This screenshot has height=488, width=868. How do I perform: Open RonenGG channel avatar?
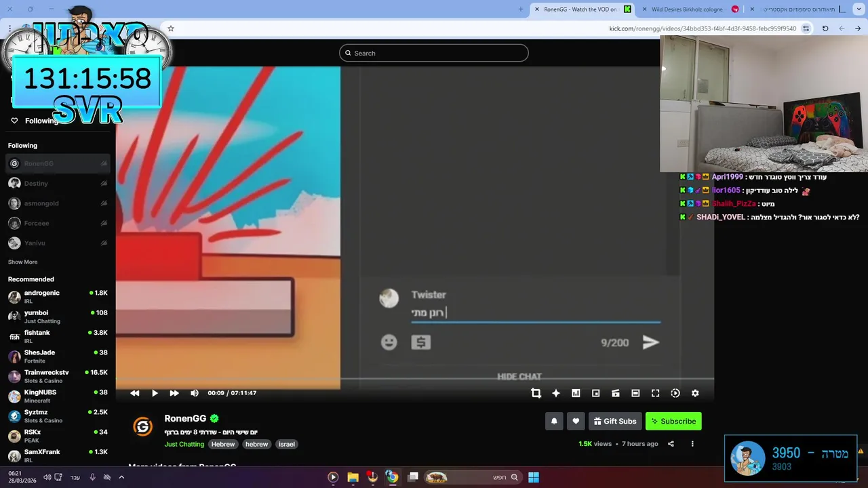[x=142, y=426]
